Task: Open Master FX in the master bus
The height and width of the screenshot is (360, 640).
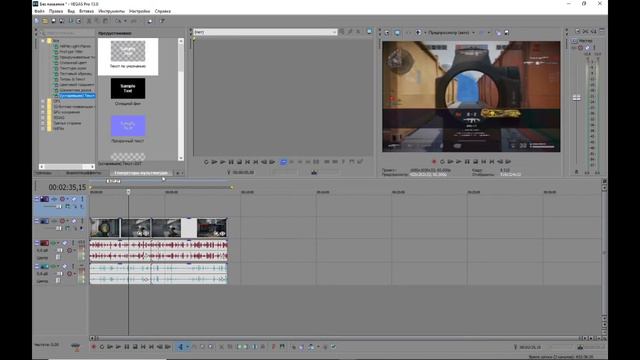Action: (x=574, y=48)
